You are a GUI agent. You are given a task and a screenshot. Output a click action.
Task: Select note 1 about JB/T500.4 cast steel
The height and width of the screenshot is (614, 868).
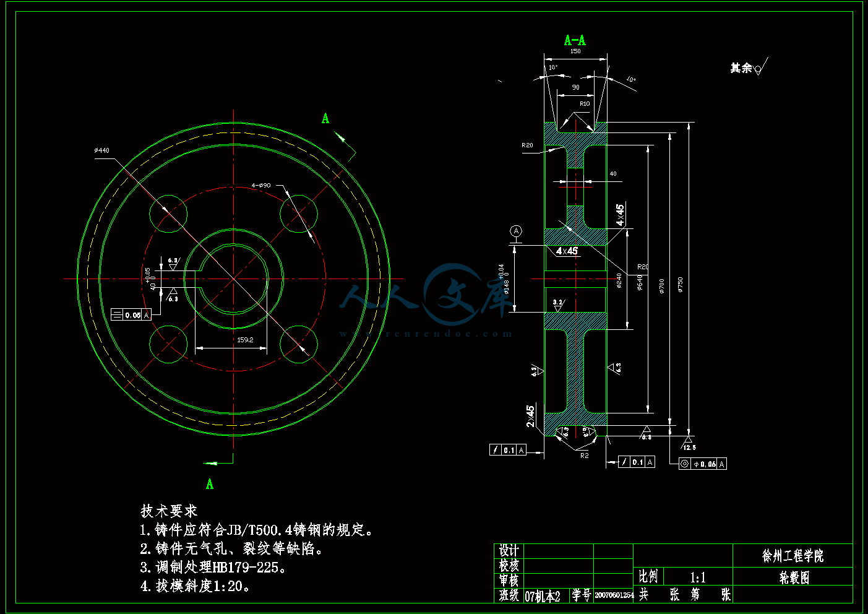(257, 530)
